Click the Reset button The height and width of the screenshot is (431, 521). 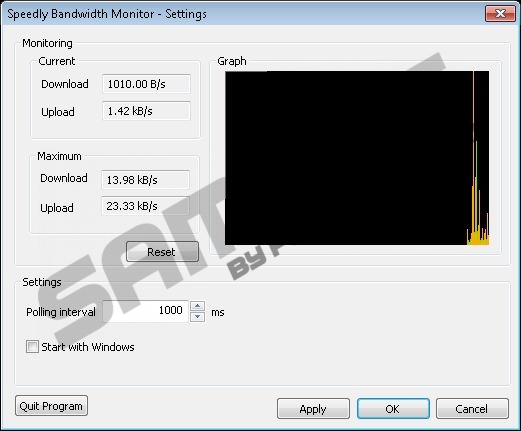162,252
